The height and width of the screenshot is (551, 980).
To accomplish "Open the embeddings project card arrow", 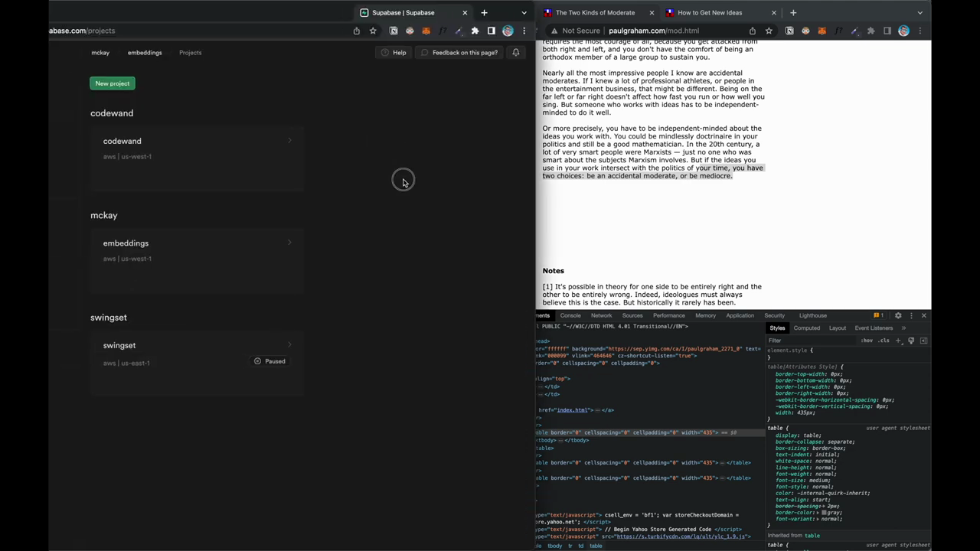I will tap(289, 243).
